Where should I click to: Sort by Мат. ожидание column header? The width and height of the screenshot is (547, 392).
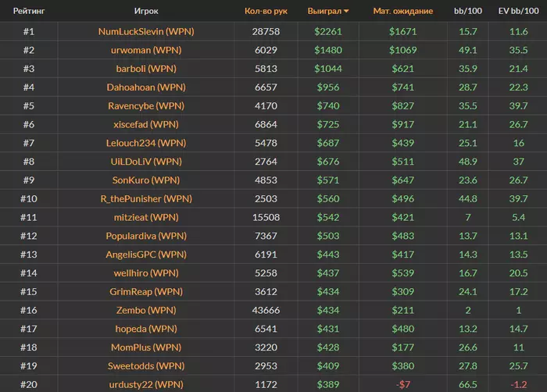[x=403, y=11]
